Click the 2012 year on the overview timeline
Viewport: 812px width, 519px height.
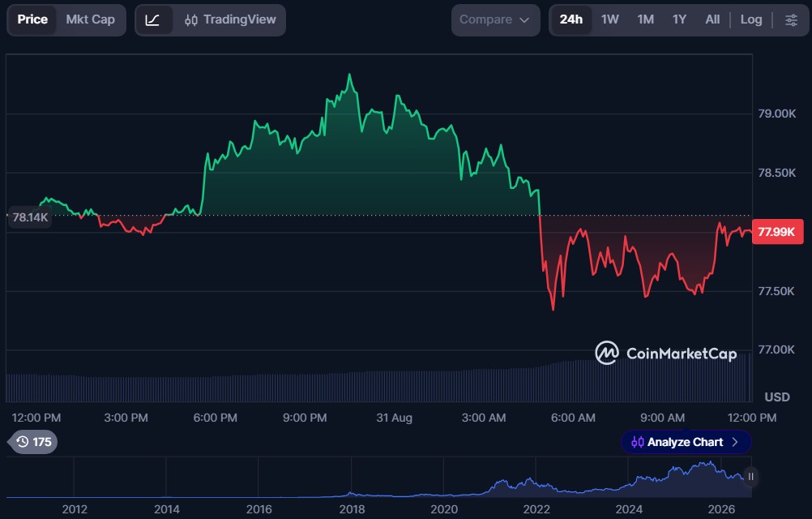75,510
